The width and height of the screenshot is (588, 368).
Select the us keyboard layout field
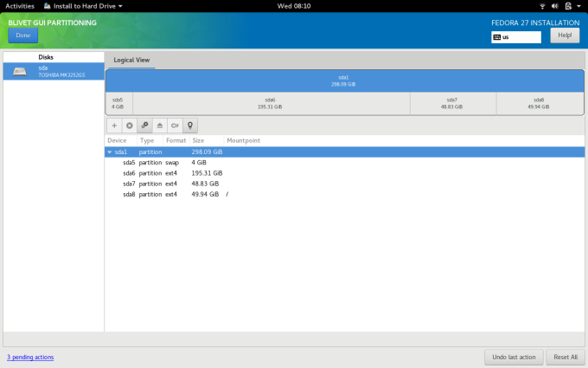(x=516, y=37)
